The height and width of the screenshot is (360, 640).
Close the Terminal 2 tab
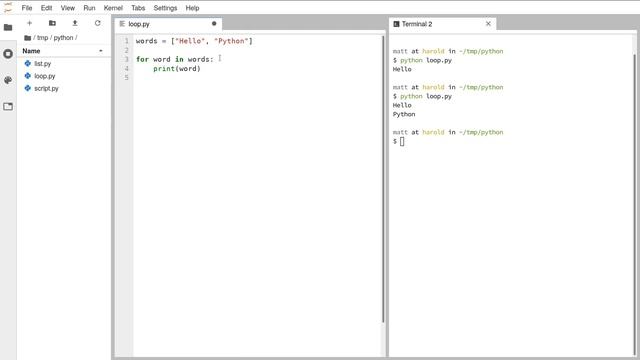pyautogui.click(x=488, y=24)
